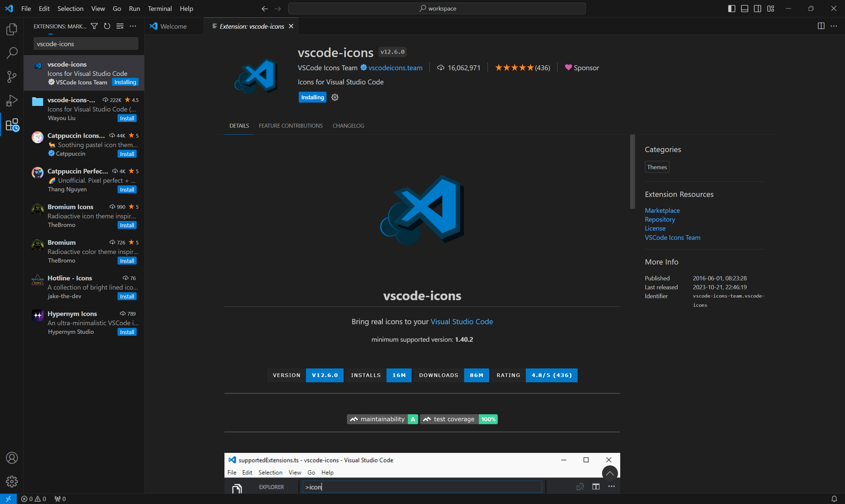
Task: Open editor More Actions ellipsis
Action: coord(834,26)
